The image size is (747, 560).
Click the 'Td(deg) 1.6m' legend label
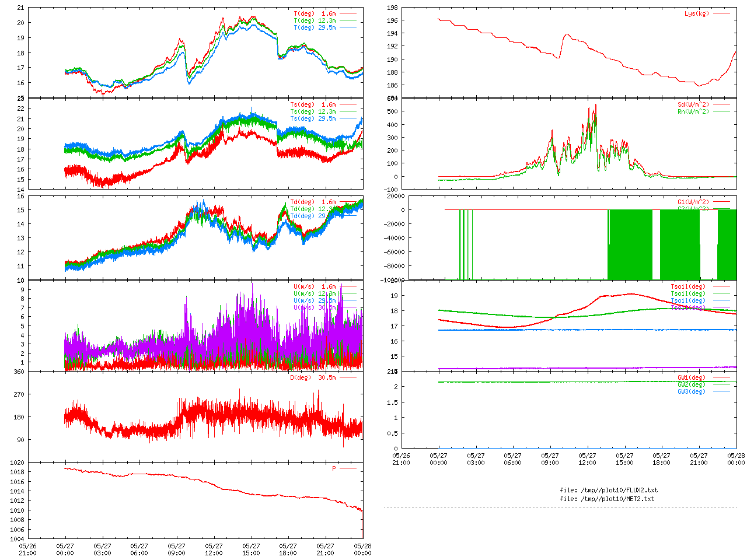(x=313, y=202)
